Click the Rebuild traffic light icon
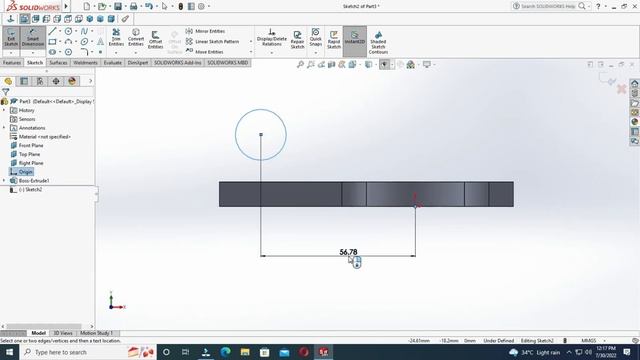The width and height of the screenshot is (640, 360). [x=180, y=6]
